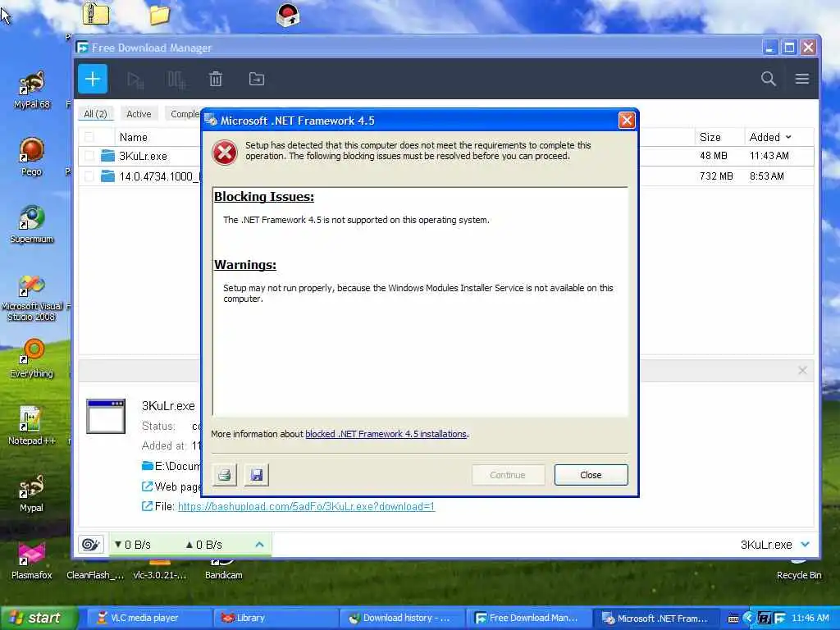Viewport: 840px width, 630px height.
Task: Toggle snail mode speed limit icon
Action: click(90, 545)
